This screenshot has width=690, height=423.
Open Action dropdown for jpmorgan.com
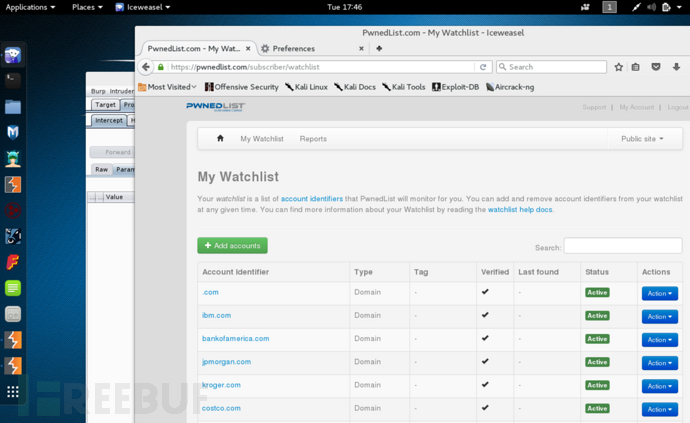[660, 363]
